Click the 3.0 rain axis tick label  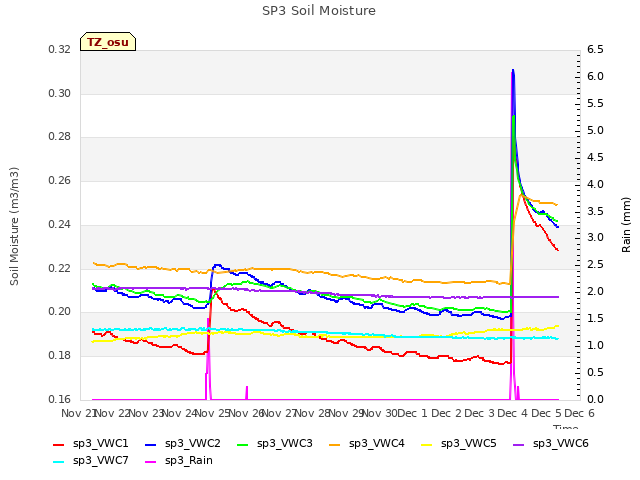click(595, 238)
